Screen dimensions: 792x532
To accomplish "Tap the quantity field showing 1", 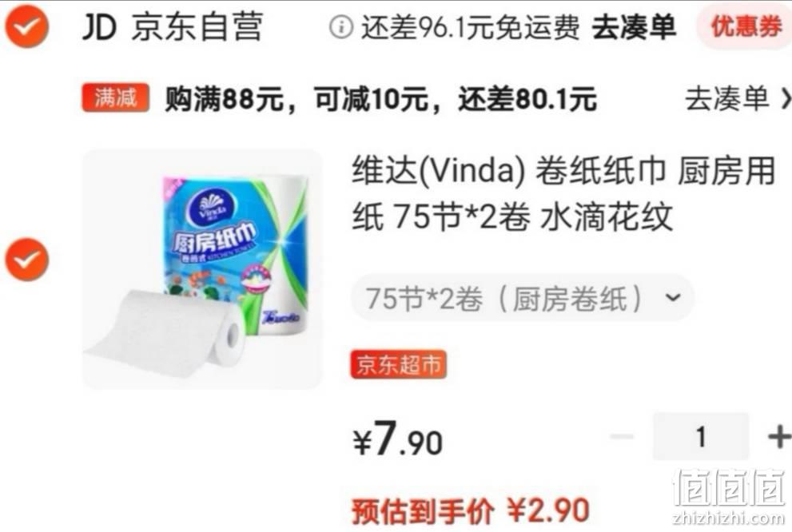I will (x=701, y=436).
